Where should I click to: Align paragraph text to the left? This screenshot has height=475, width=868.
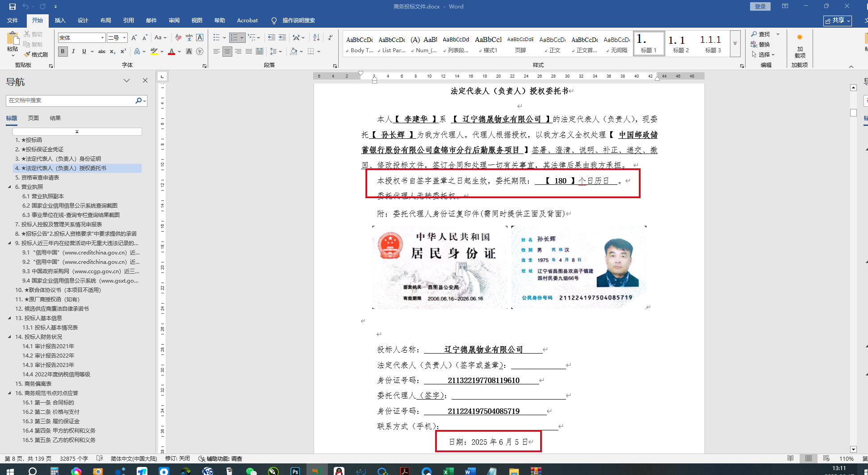217,51
